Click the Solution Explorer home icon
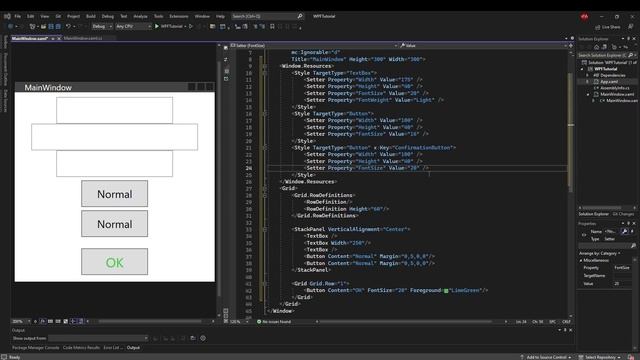The image size is (640, 360). 596,47
